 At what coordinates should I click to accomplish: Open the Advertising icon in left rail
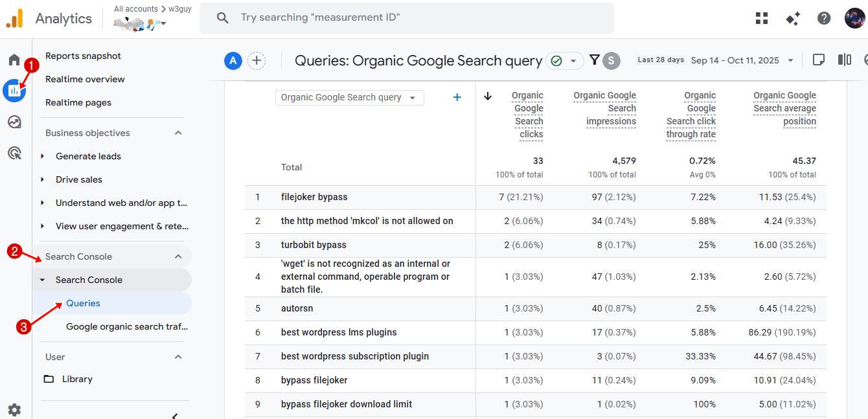(14, 153)
